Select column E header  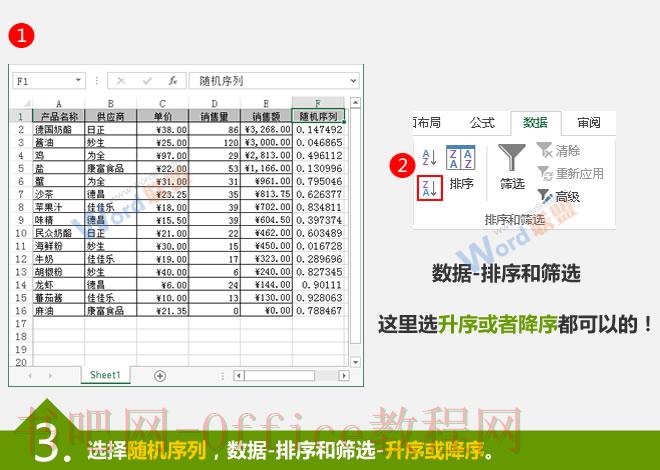click(x=266, y=104)
